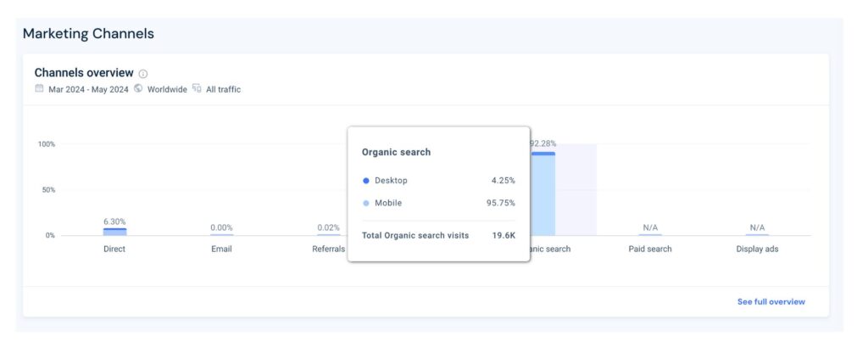Select the Email channel label
The image size is (868, 353).
(x=221, y=249)
